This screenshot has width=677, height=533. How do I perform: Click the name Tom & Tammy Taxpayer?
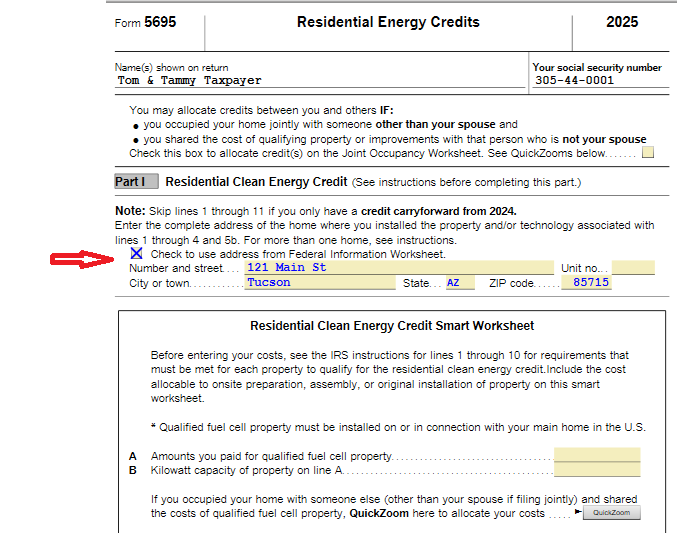(x=190, y=80)
